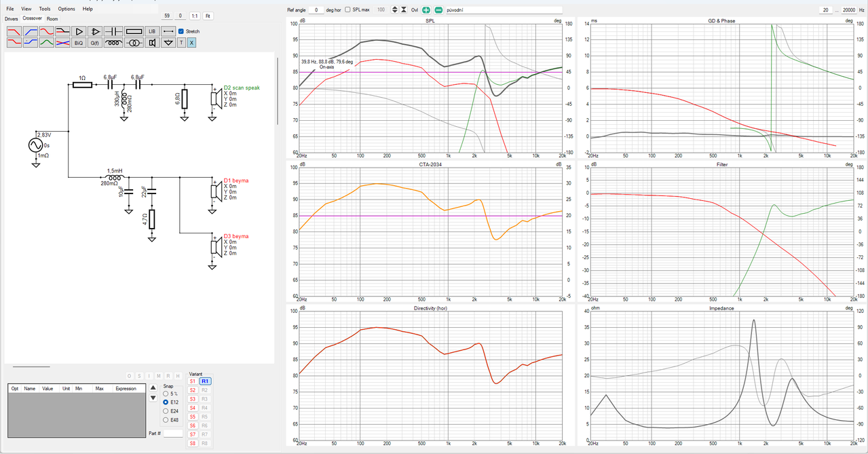Click the Ref angle input field
Screen dimensions: 868x454
click(316, 10)
